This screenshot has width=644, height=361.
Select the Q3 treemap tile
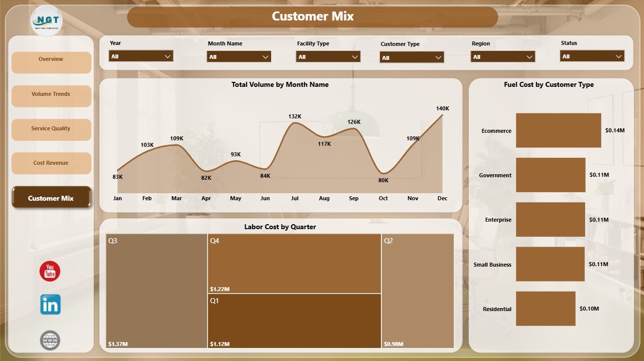(157, 291)
